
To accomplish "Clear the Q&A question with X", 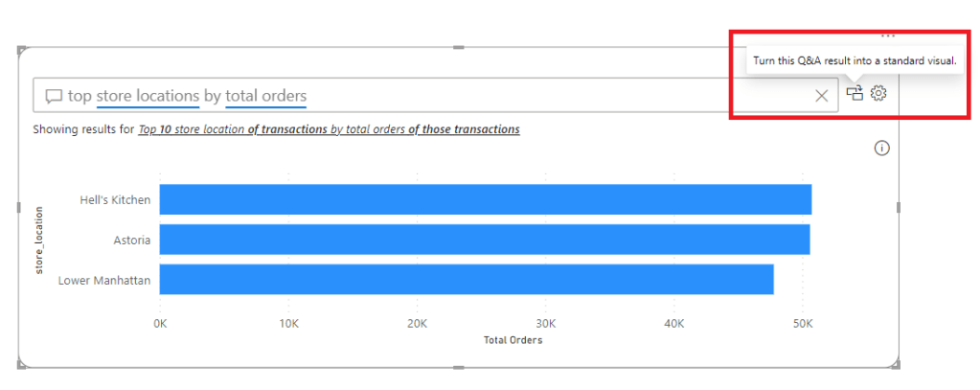I will (821, 95).
